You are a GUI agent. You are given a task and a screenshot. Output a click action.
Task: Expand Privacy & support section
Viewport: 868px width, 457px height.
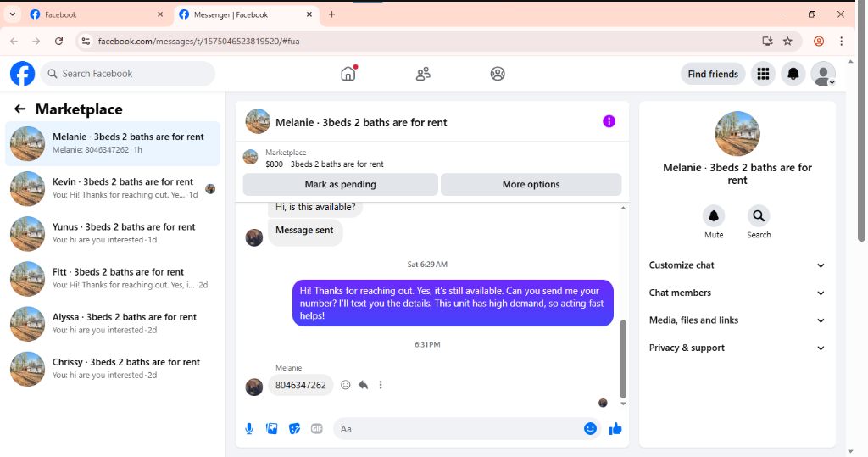point(737,348)
